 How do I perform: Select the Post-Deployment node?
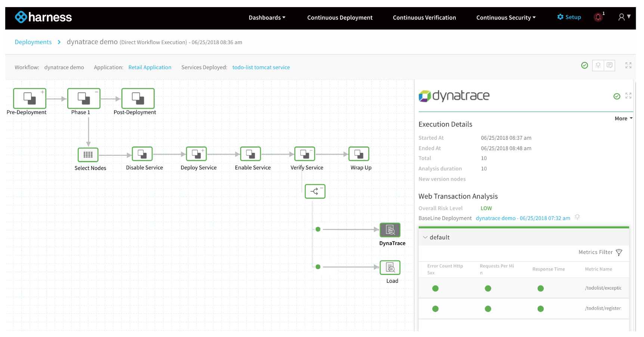(x=138, y=99)
